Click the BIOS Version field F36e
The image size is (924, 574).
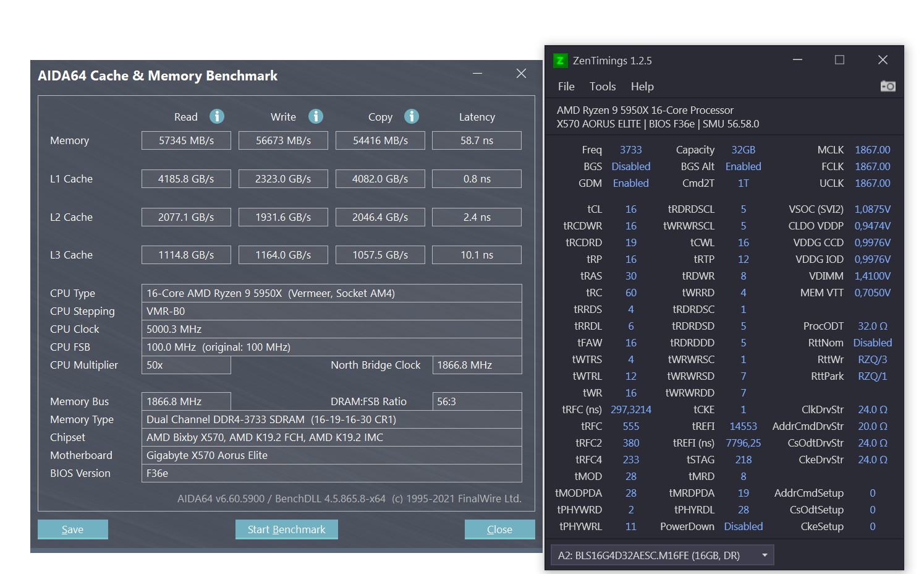pyautogui.click(x=332, y=473)
